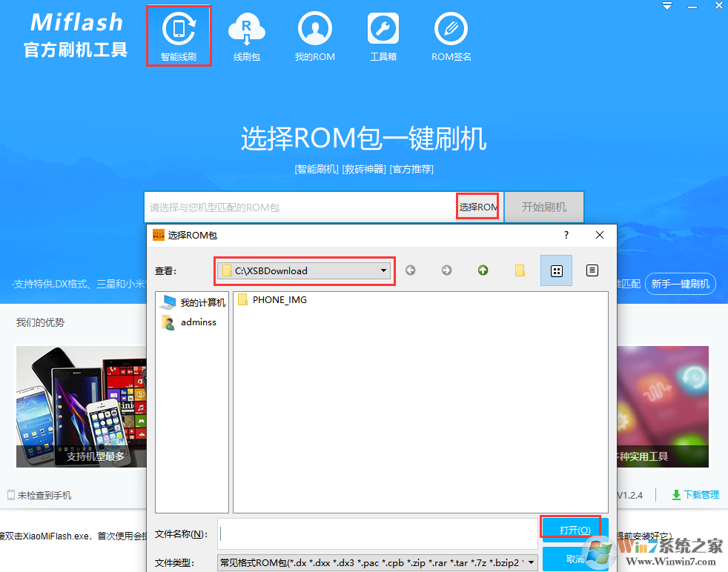The image size is (728, 572).
Task: Open the 查看 location dropdown
Action: 383,270
